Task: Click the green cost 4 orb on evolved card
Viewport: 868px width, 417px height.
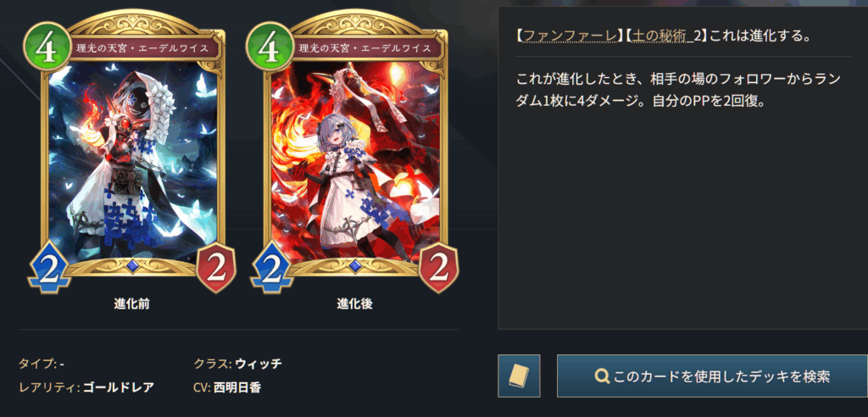Action: [x=267, y=49]
